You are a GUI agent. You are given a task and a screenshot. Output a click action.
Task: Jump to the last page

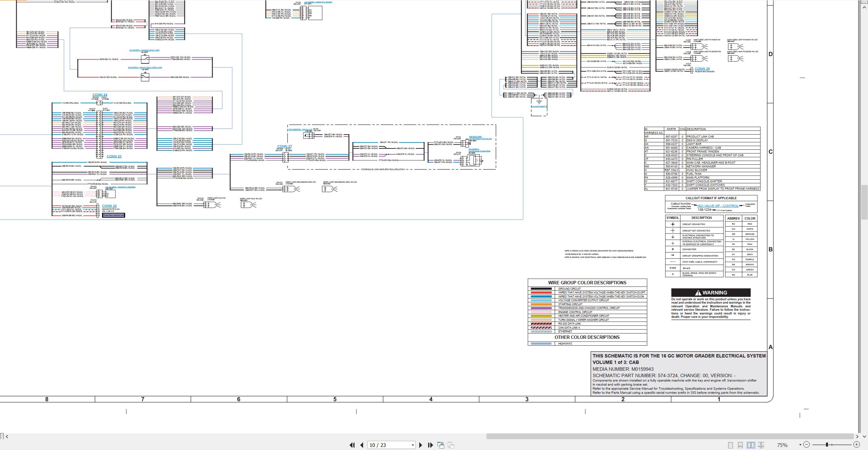pyautogui.click(x=430, y=445)
